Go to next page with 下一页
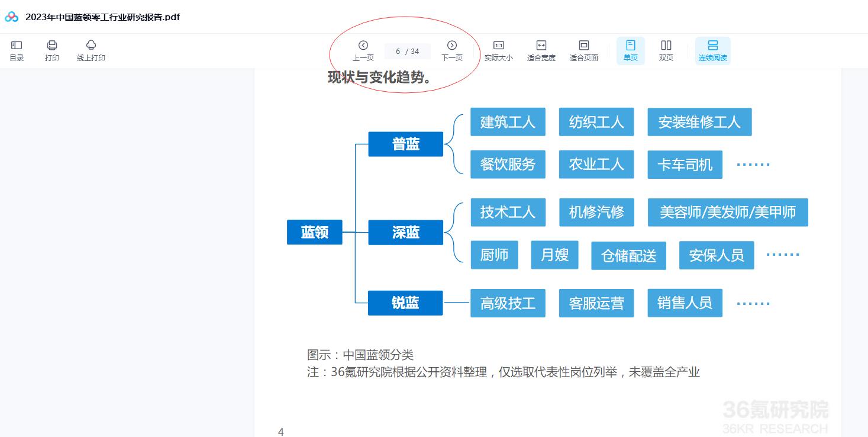868x437 pixels. coord(452,50)
